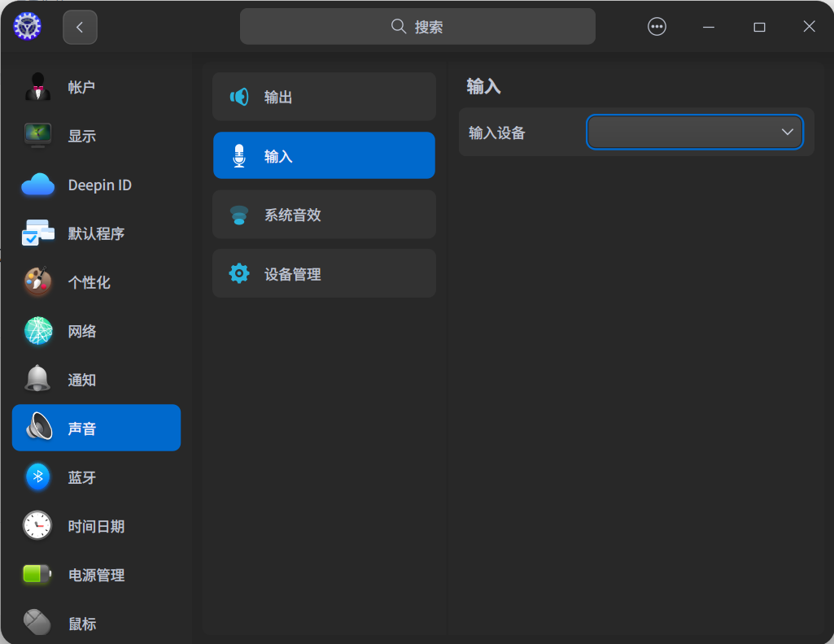Select the 输入 microphone entry
The height and width of the screenshot is (644, 834).
point(324,155)
